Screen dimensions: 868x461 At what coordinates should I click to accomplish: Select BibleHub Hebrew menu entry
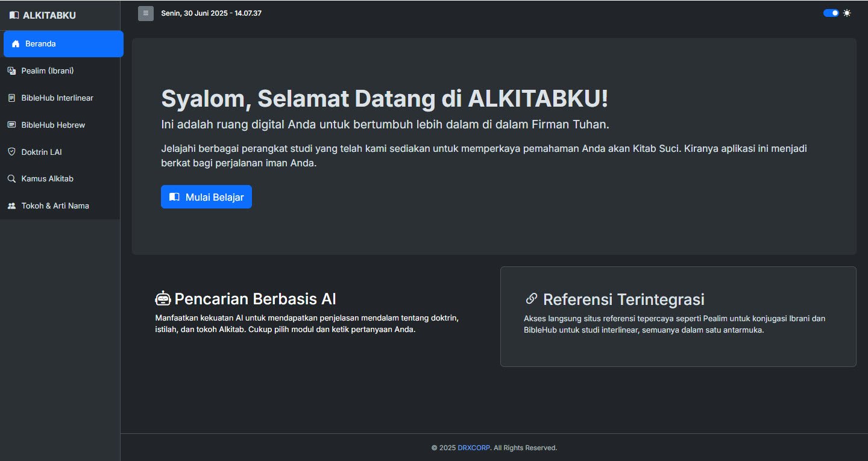click(60, 125)
